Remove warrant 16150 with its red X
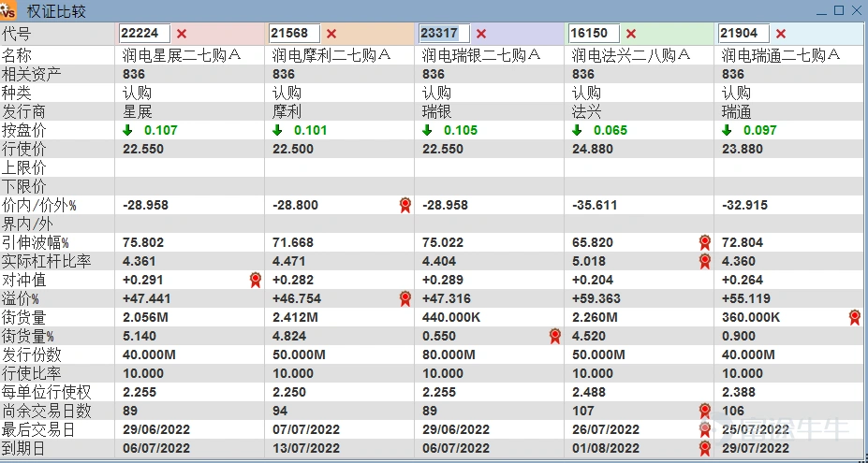This screenshot has height=463, width=868. pos(630,34)
